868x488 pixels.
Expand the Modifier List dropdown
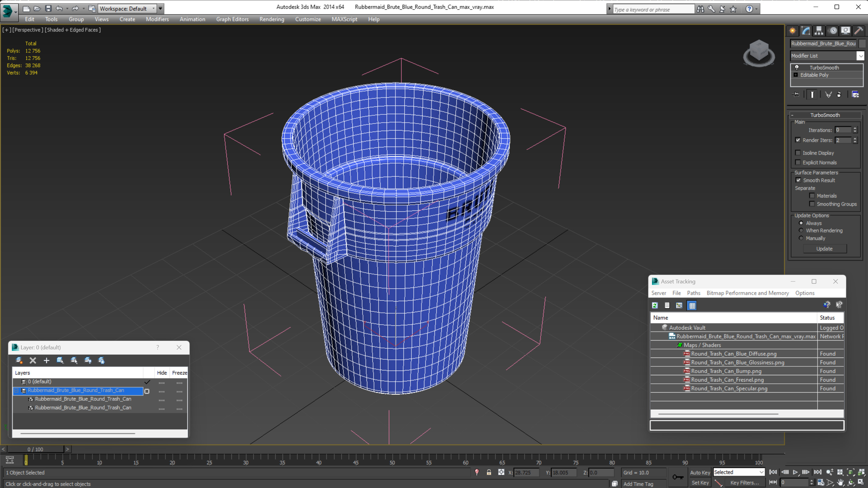pyautogui.click(x=861, y=55)
